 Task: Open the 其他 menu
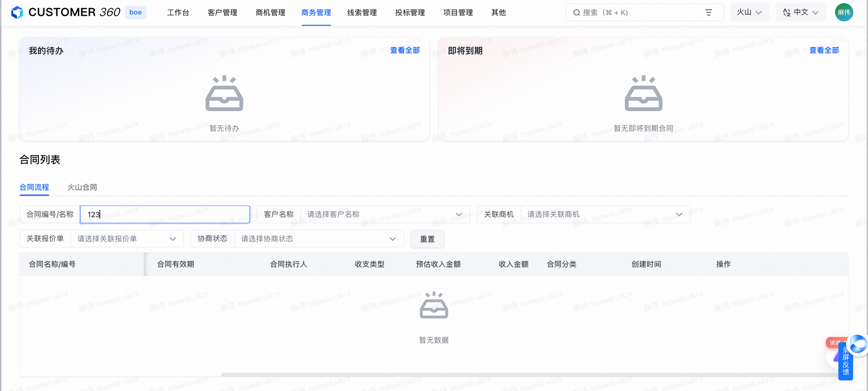tap(499, 13)
